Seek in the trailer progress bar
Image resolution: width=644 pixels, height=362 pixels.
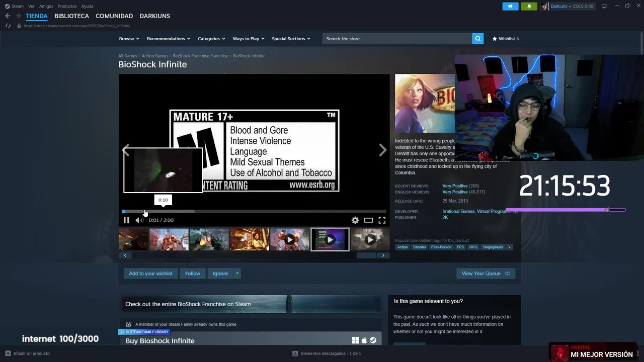[254, 212]
